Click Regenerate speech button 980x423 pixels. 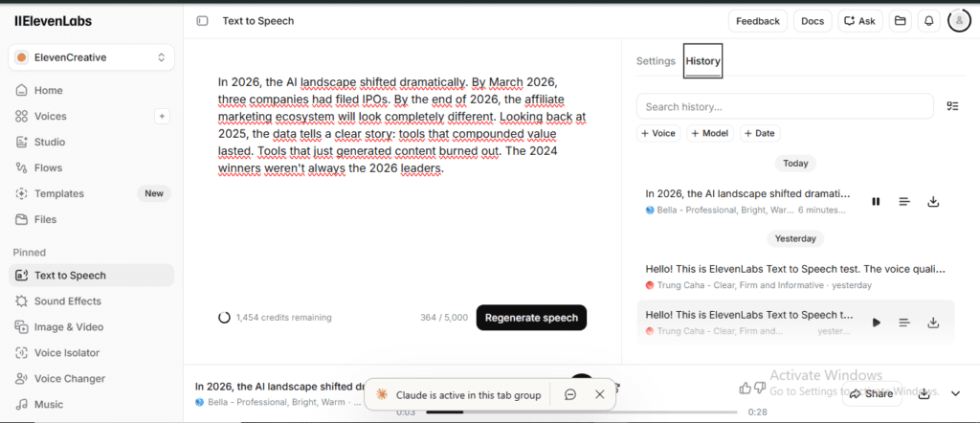point(531,318)
